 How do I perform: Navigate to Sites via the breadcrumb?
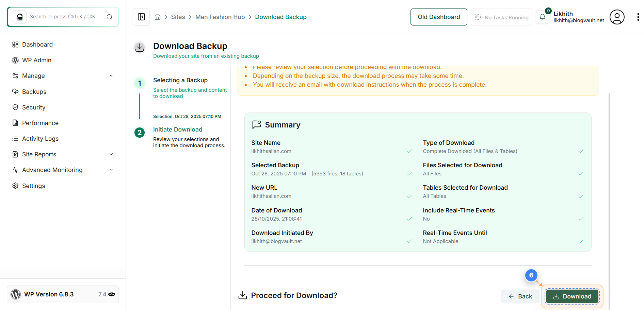coord(178,17)
